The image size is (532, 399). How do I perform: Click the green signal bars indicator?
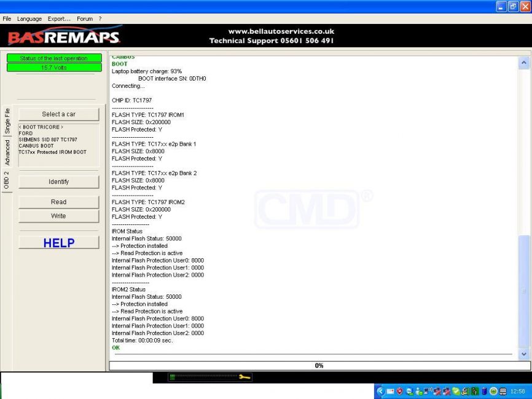pyautogui.click(x=172, y=377)
